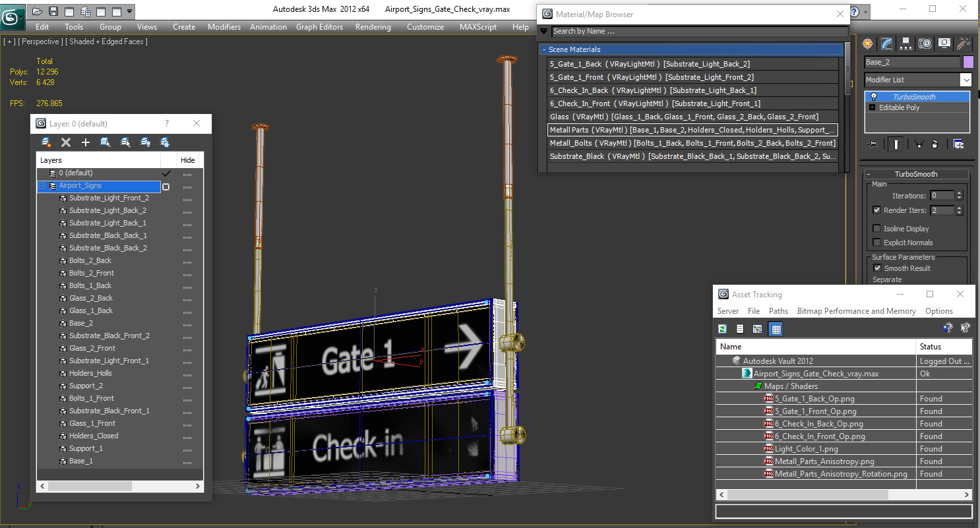Click the Hide column header in Layer dialog
The width and height of the screenshot is (980, 528).
(x=188, y=160)
